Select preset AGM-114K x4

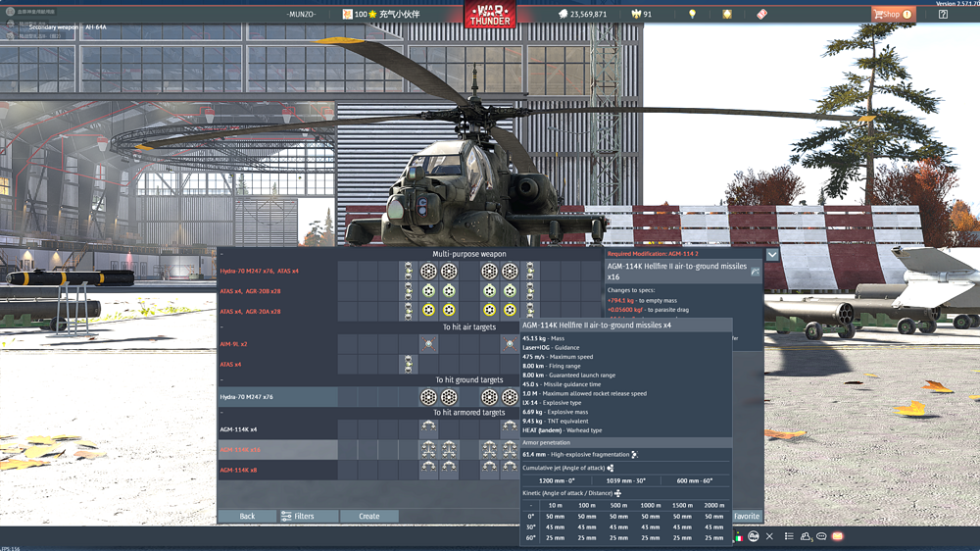277,429
